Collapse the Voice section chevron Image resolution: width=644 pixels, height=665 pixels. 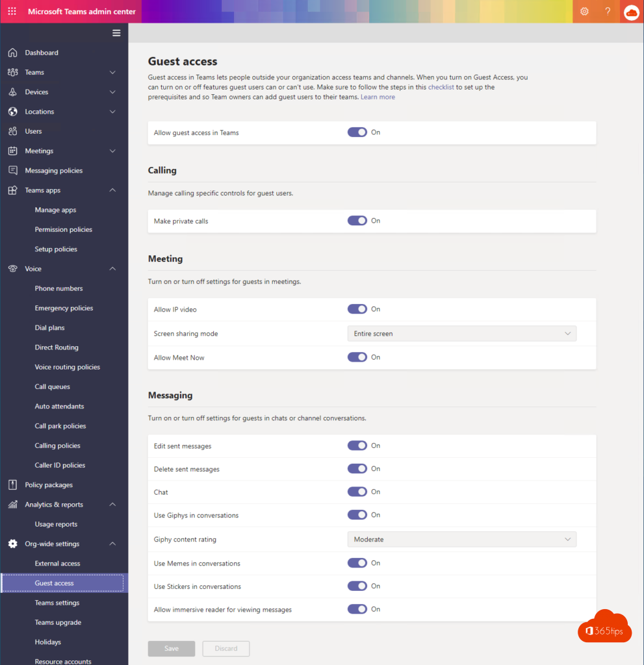[x=112, y=268]
